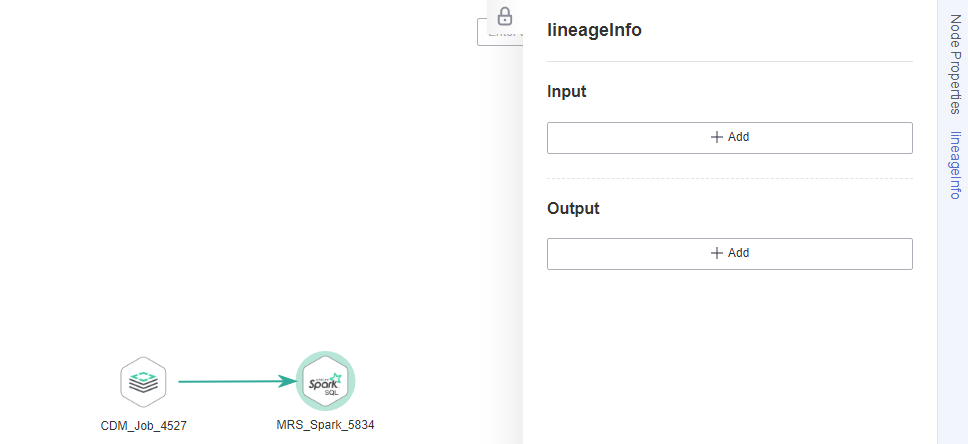
Task: Click the CDM_Job_4527 node label
Action: 143,425
